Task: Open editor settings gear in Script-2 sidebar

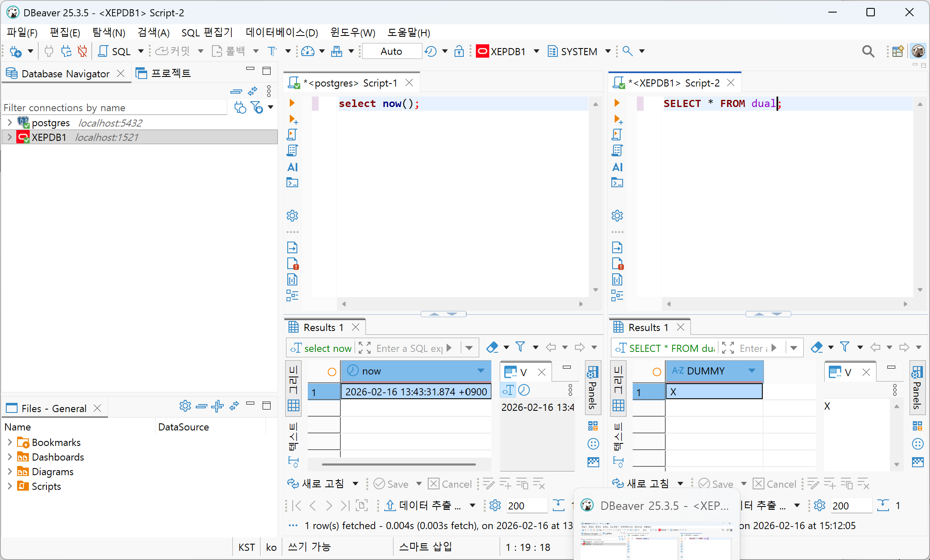Action: click(x=617, y=216)
